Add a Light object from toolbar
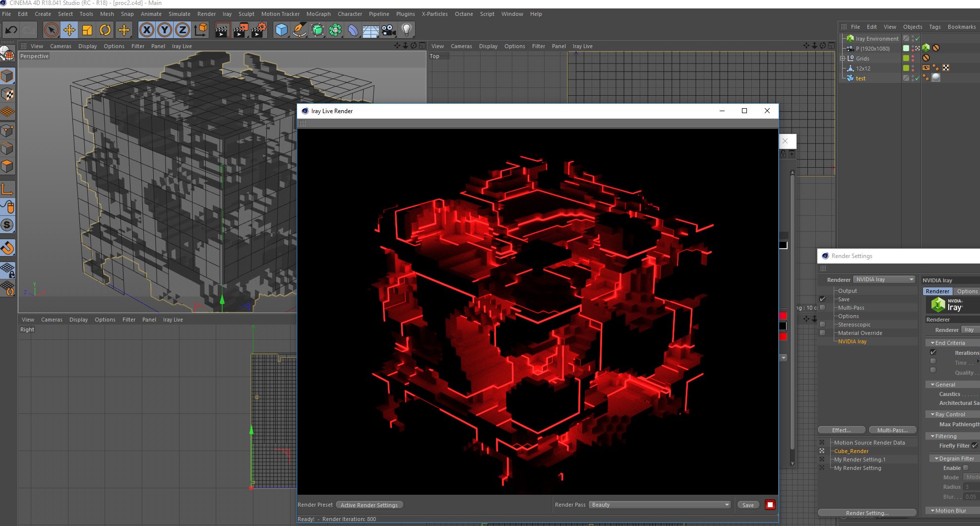This screenshot has height=526, width=980. pyautogui.click(x=407, y=30)
